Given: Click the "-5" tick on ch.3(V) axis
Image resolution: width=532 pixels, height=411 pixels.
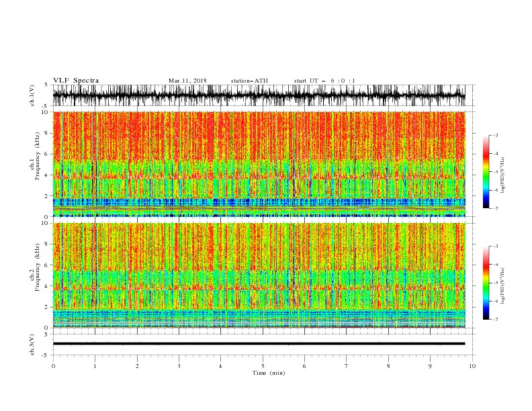Looking at the screenshot, I should [45, 355].
